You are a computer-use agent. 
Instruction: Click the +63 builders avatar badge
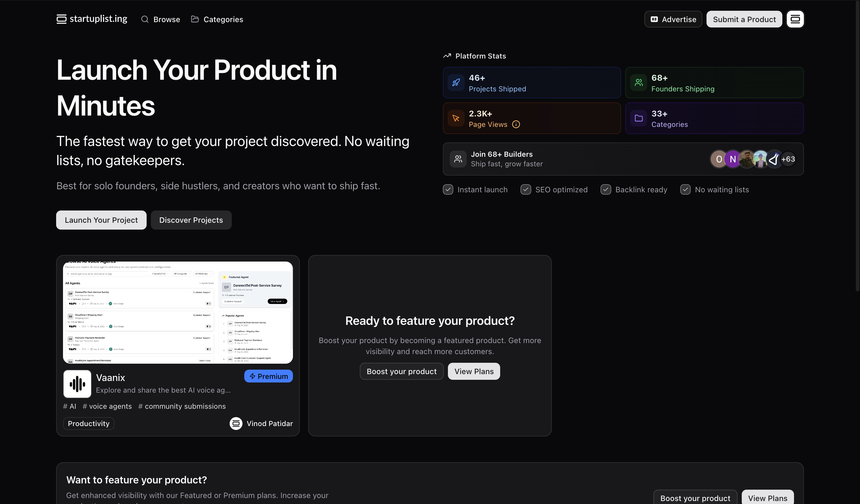click(x=788, y=159)
